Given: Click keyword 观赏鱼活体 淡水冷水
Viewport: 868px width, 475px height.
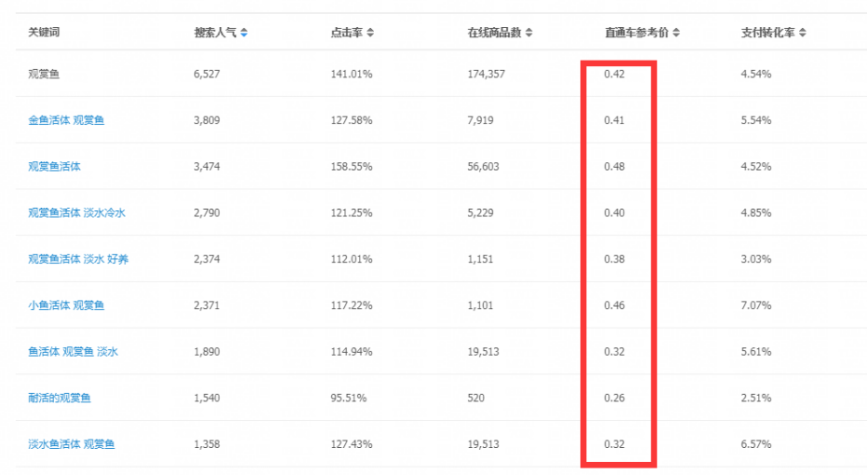Looking at the screenshot, I should tap(76, 213).
